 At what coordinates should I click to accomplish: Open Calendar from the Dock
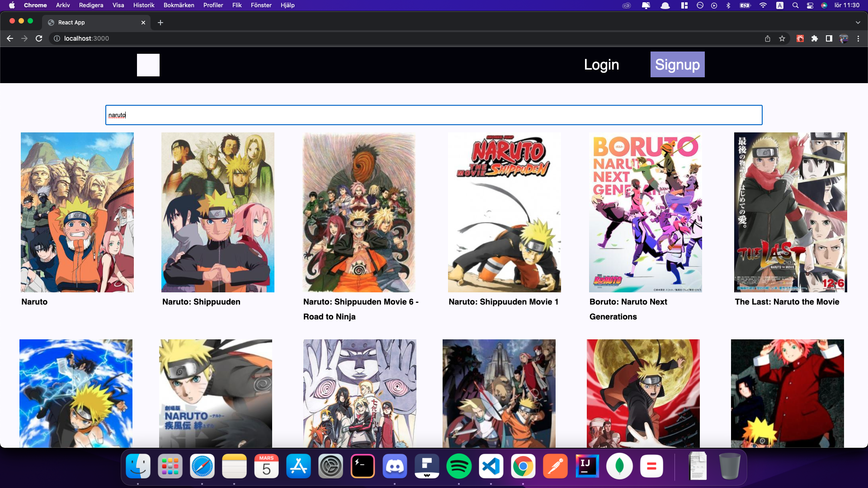[x=266, y=466]
